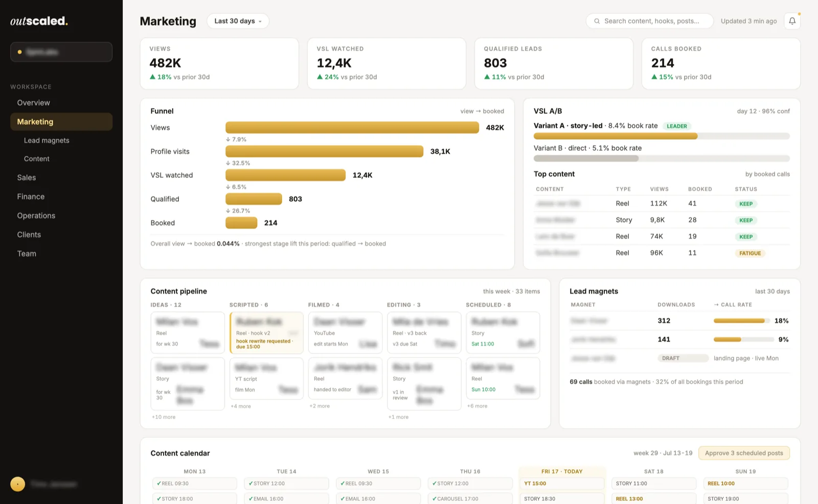Show +4 more scripted items
Viewport: 818px width, 504px height.
coord(241,406)
